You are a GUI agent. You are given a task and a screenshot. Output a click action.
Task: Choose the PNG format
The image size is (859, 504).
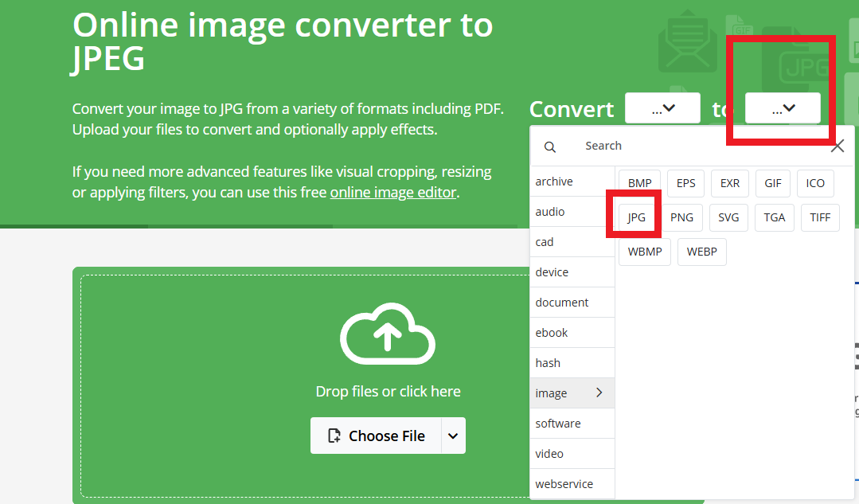coord(681,217)
